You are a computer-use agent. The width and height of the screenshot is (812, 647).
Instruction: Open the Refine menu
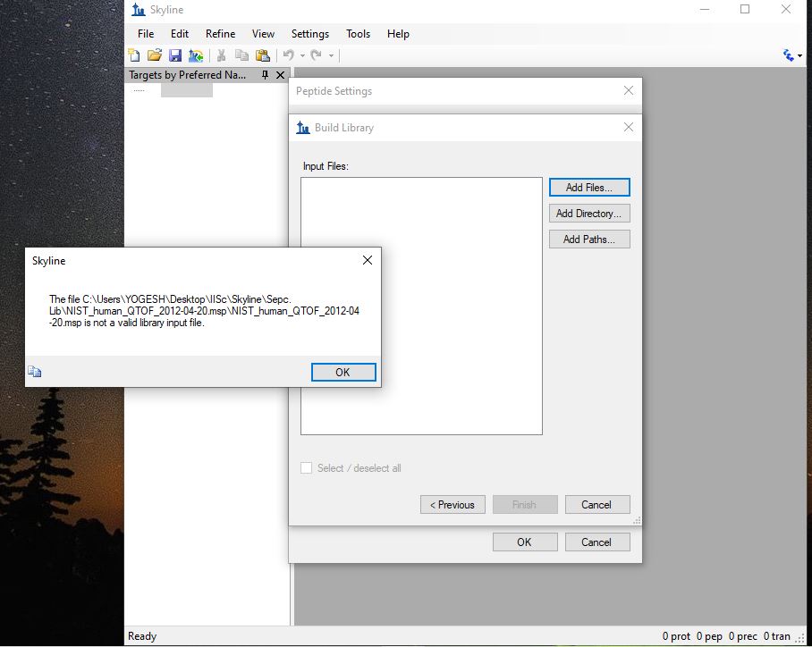tap(220, 34)
